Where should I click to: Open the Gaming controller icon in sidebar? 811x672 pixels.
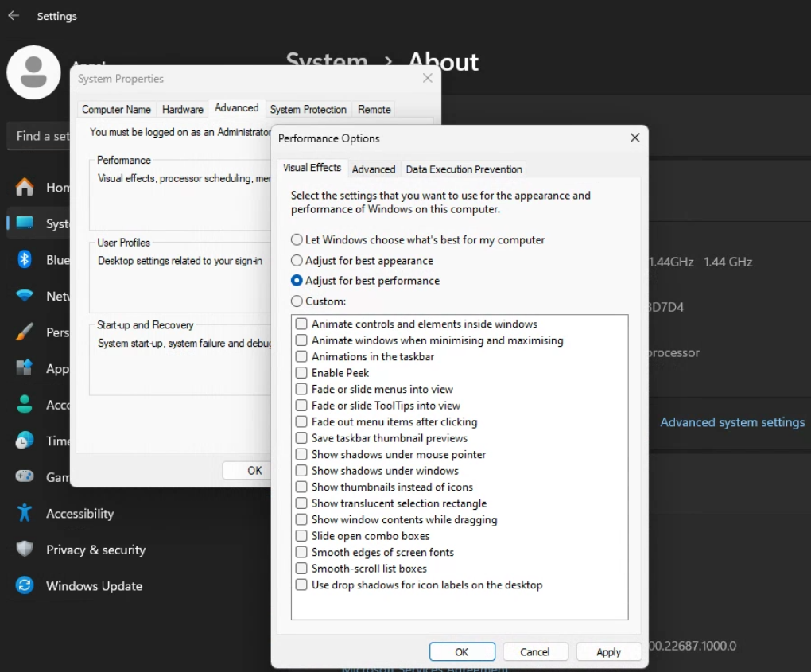[x=25, y=476]
